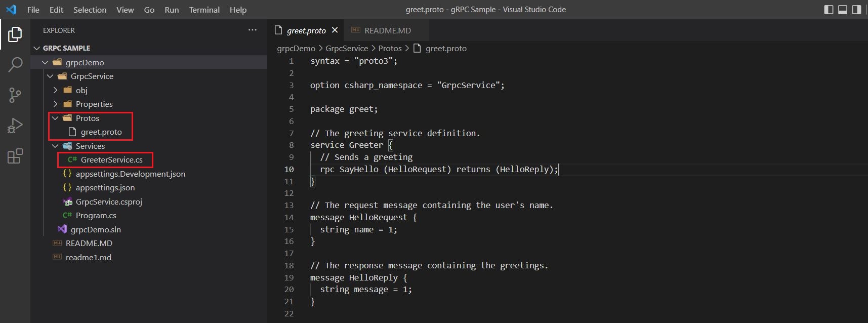The width and height of the screenshot is (868, 323).
Task: Open the Selection menu
Action: point(90,10)
